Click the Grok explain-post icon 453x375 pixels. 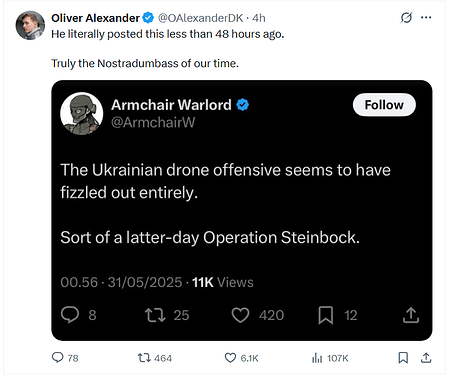point(406,17)
